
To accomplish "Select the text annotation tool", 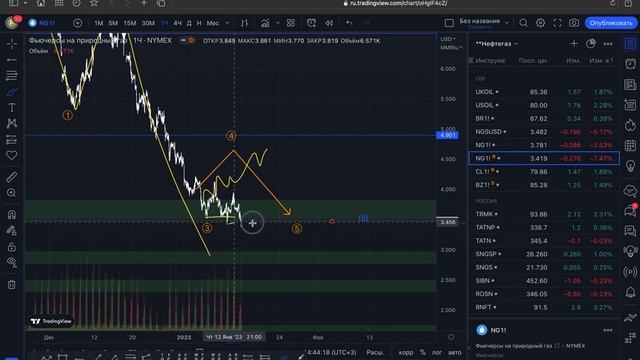I will click(x=11, y=107).
